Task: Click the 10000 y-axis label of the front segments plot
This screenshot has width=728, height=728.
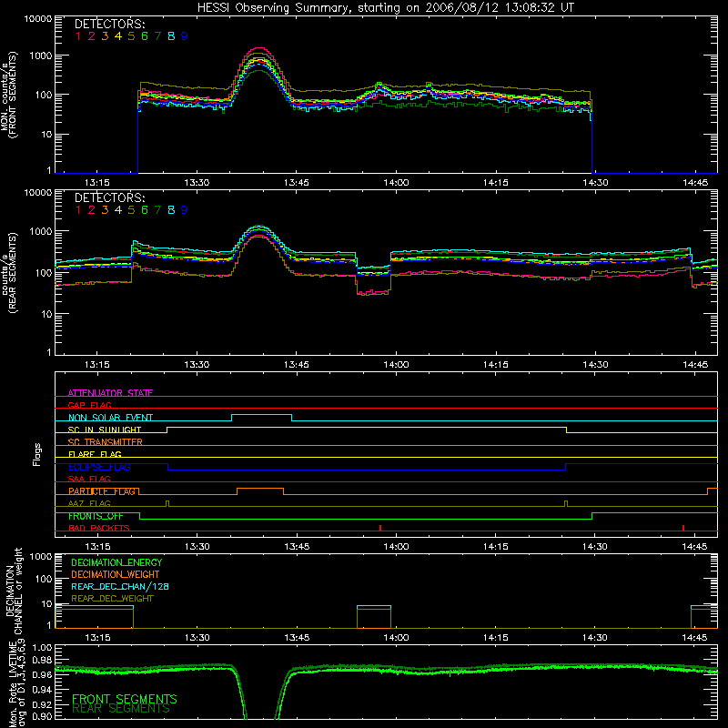Action: [38, 19]
